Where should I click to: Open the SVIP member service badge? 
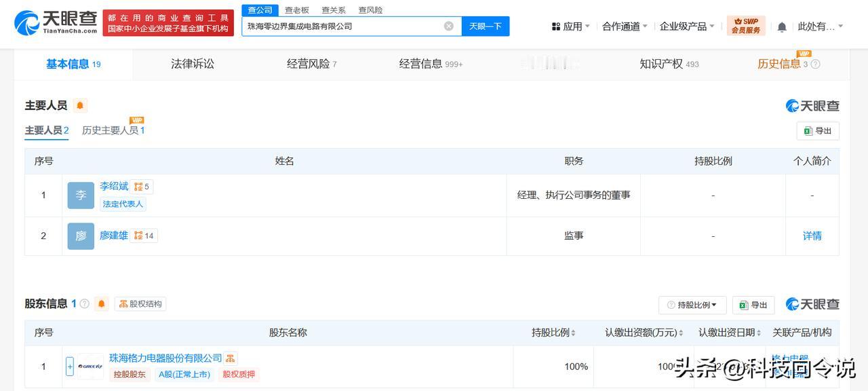click(x=745, y=26)
